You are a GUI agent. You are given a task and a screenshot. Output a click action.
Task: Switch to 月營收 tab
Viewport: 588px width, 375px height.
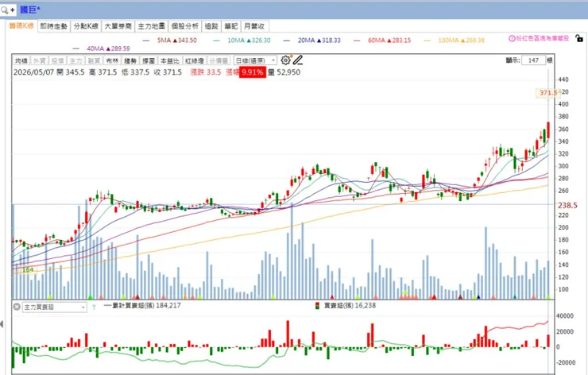click(254, 26)
